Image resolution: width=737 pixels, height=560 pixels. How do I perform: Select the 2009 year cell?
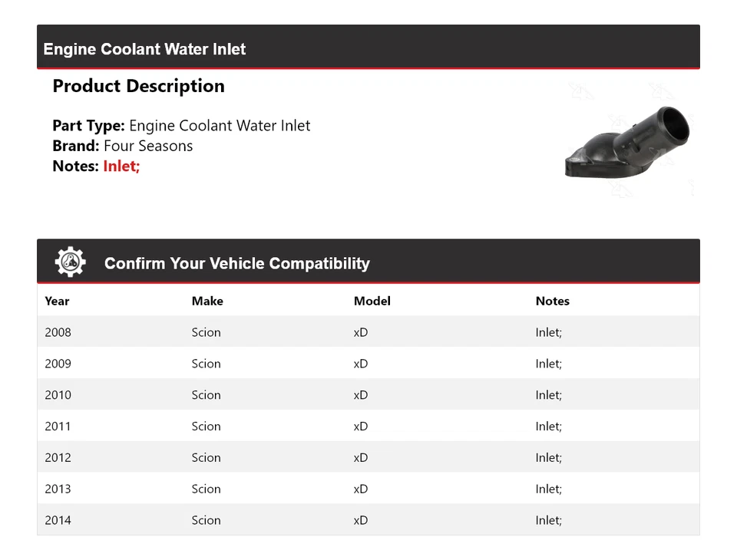tap(58, 364)
